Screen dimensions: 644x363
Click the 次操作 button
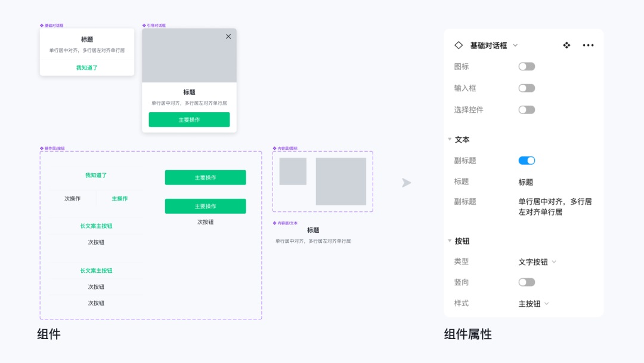coord(72,199)
